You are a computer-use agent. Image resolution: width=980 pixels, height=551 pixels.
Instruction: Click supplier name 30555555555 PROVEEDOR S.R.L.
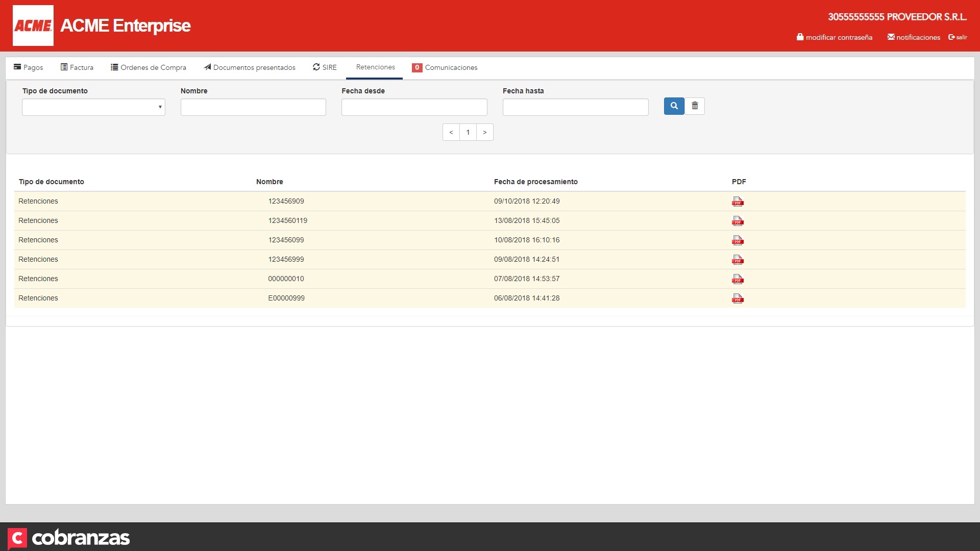point(897,17)
